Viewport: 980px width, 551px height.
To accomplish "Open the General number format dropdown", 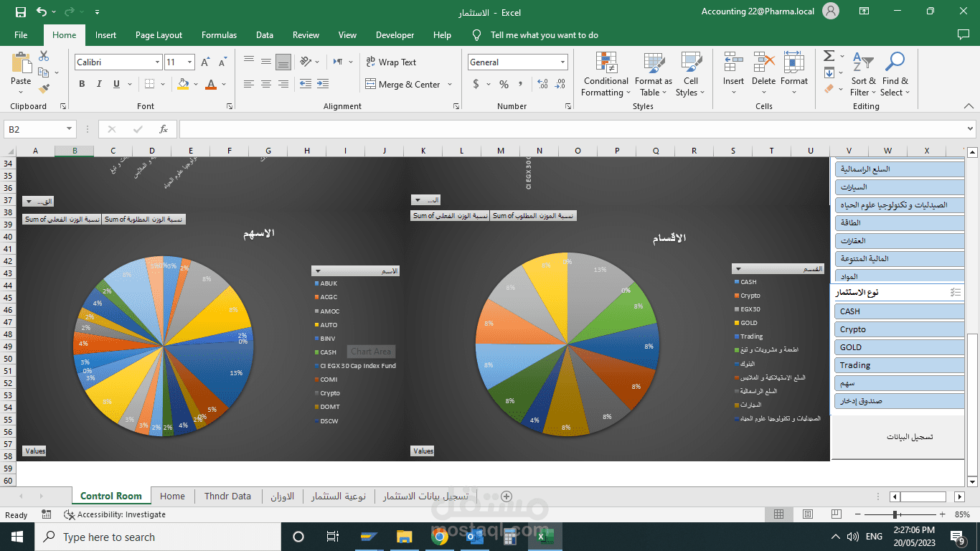I will 562,62.
